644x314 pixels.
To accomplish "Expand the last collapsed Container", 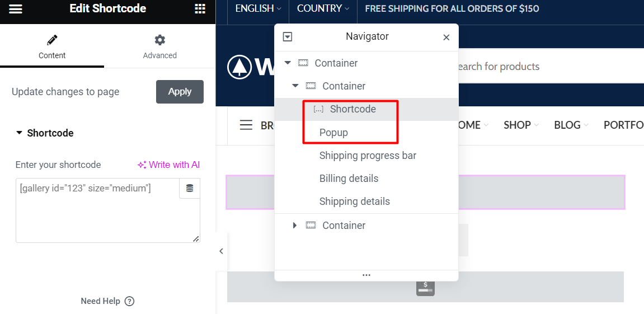I will tap(294, 225).
